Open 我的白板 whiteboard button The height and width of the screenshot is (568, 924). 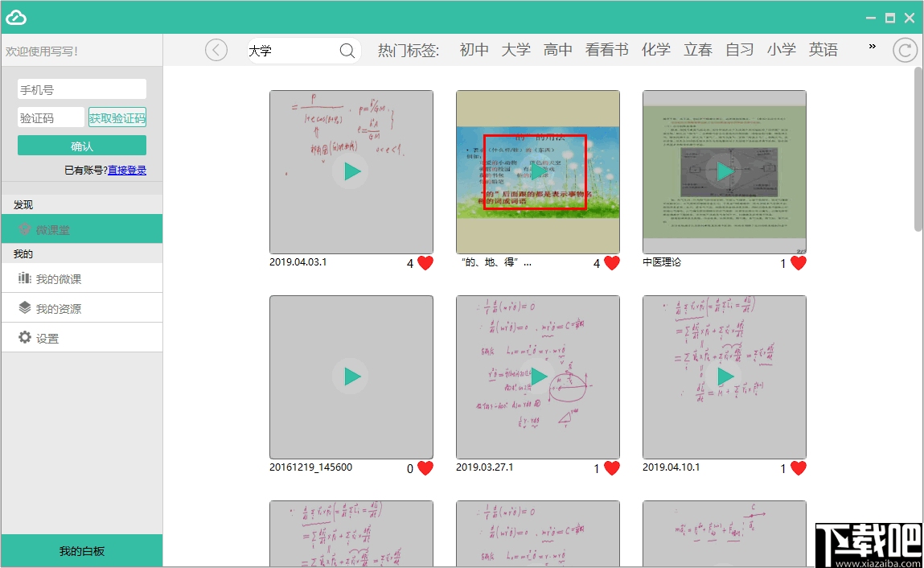pyautogui.click(x=82, y=551)
